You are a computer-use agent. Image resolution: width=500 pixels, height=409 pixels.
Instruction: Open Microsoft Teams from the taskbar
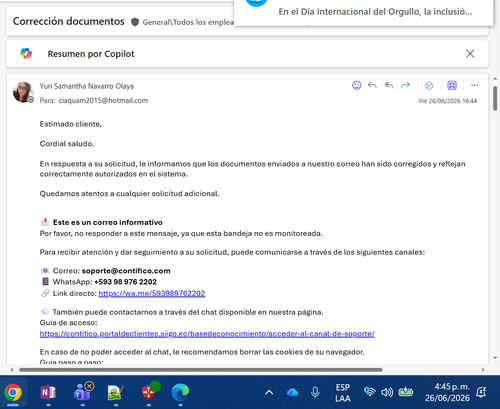[83, 393]
